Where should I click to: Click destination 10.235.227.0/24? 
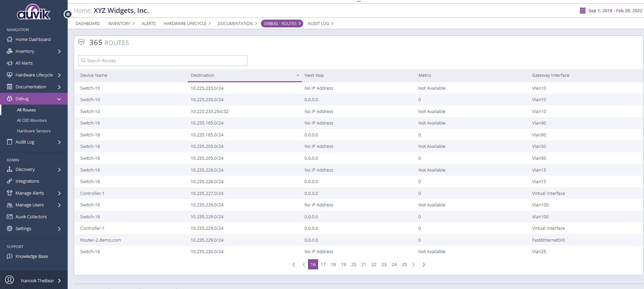click(207, 194)
